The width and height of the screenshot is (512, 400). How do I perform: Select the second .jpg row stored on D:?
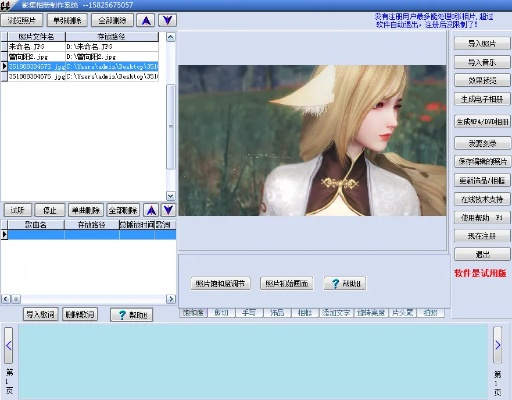(80, 56)
